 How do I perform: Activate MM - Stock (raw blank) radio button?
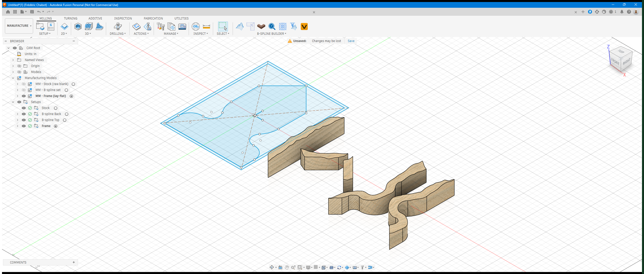pos(73,84)
